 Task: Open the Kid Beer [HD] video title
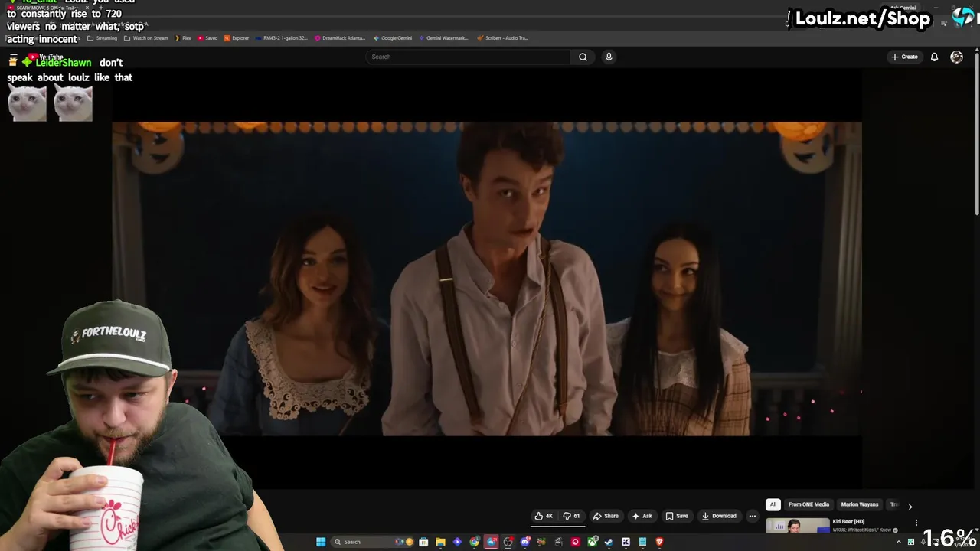point(848,522)
